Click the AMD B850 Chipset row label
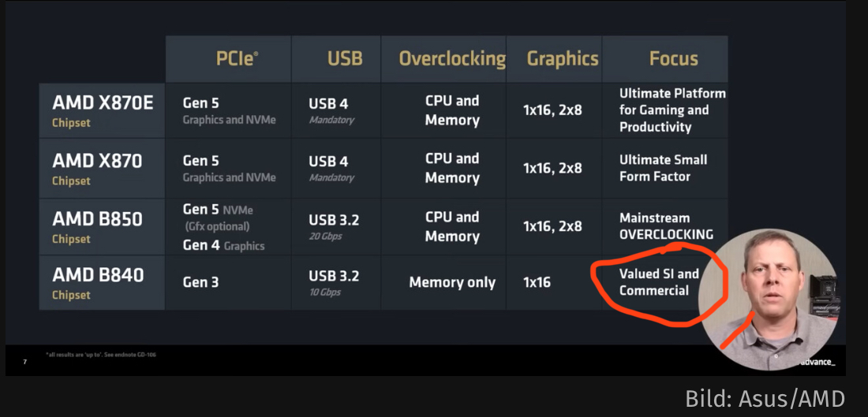868x417 pixels. (103, 225)
